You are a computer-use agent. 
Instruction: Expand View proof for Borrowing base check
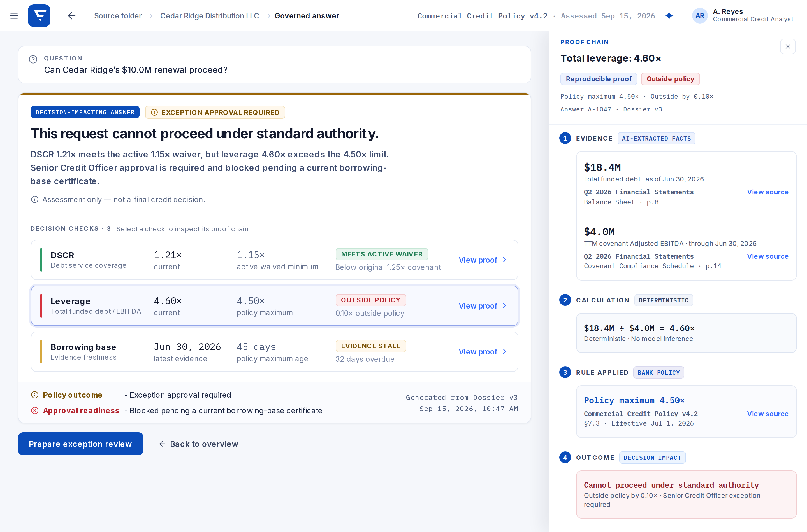[483, 352]
